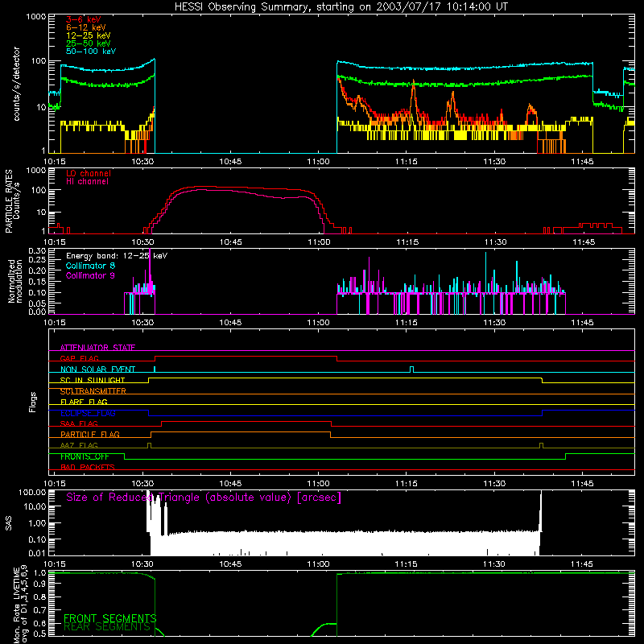Click the Normalized modulation axis label

[x=15, y=281]
